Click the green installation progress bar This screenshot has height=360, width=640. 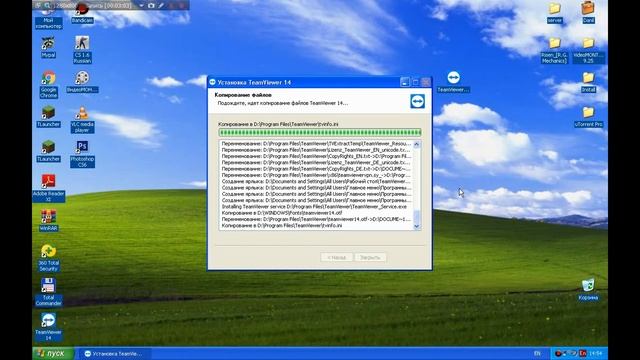320,132
